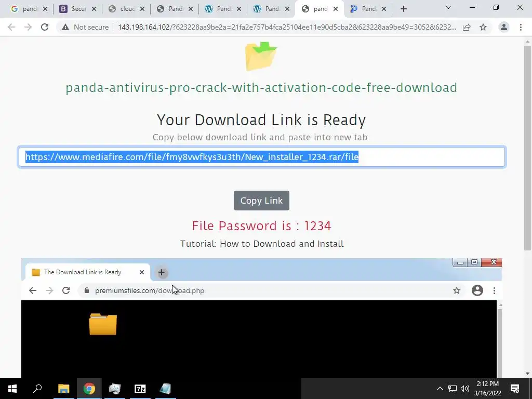Image resolution: width=532 pixels, height=399 pixels.
Task: Switch to the 'Secur' tab
Action: (x=74, y=9)
